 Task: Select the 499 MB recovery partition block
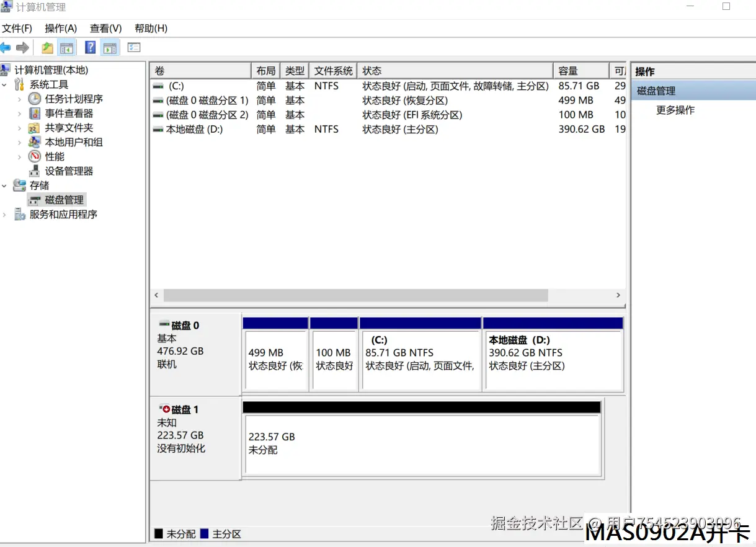click(x=275, y=360)
